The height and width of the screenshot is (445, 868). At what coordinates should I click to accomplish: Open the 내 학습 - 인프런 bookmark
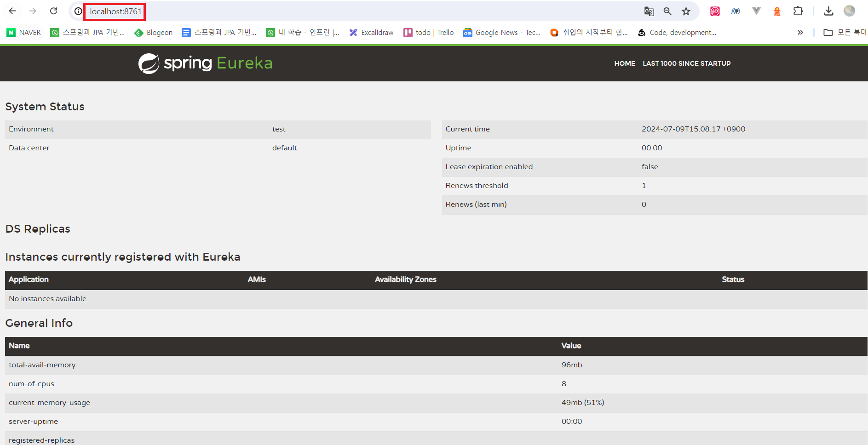(x=303, y=33)
